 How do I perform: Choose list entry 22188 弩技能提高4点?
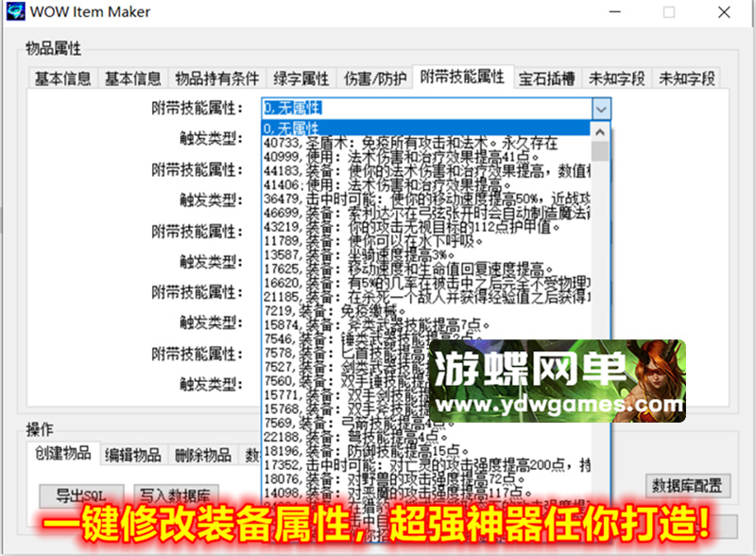tap(426, 437)
